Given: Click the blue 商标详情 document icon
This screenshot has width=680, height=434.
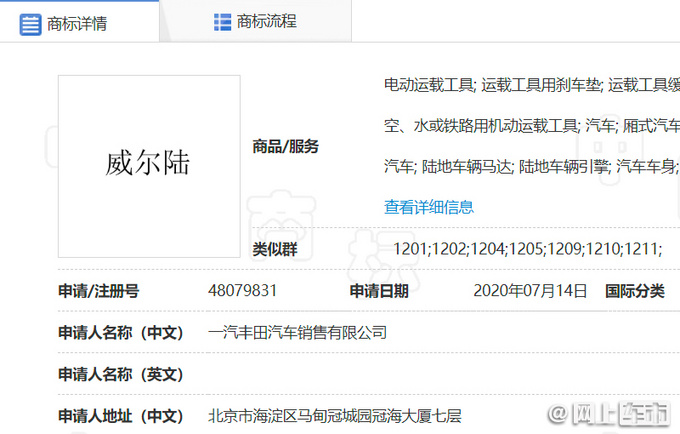Looking at the screenshot, I should pos(30,24).
